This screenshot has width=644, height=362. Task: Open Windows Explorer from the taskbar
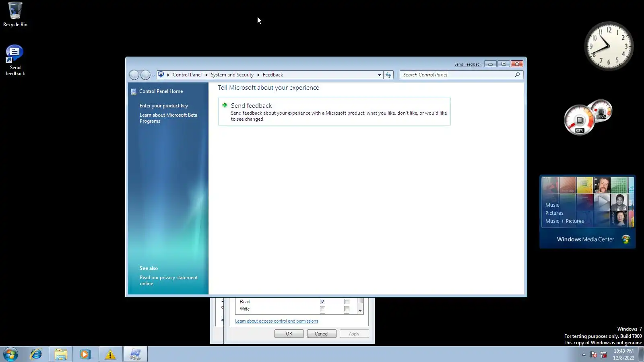[61, 354]
